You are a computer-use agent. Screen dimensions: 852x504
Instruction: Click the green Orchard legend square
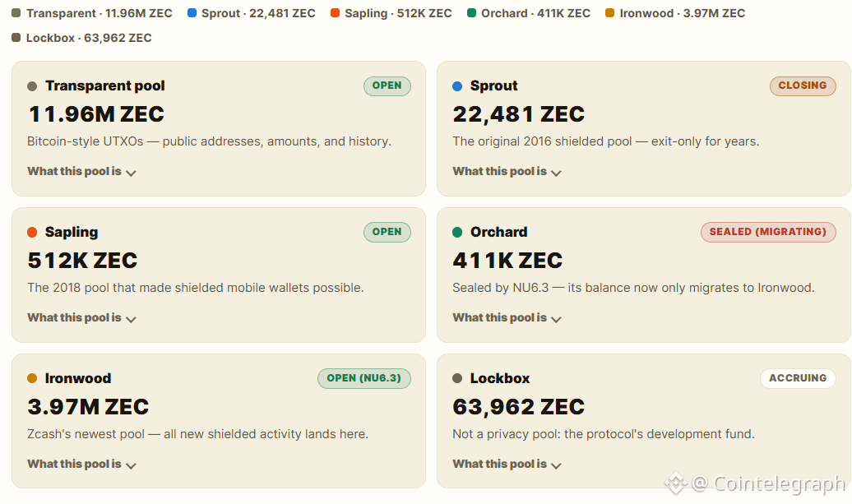[472, 13]
